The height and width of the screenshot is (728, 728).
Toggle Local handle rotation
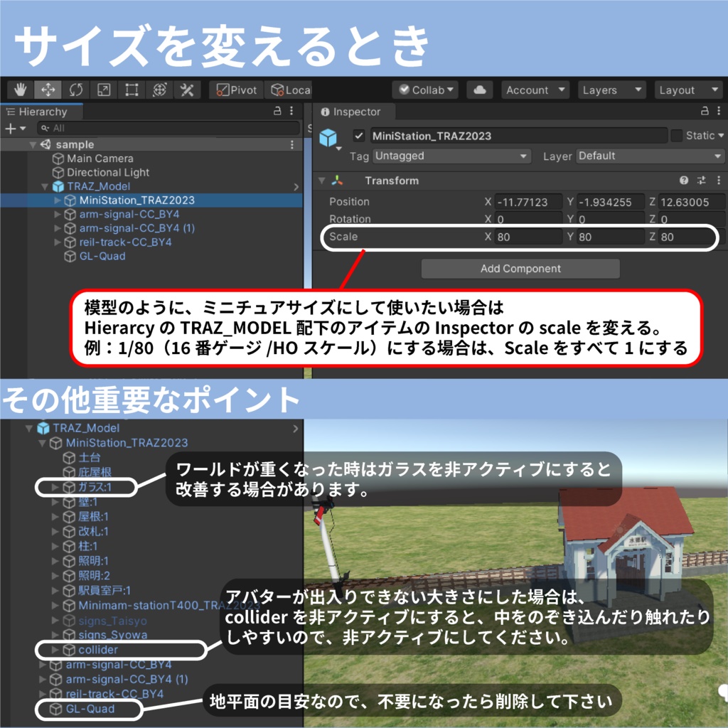(289, 90)
